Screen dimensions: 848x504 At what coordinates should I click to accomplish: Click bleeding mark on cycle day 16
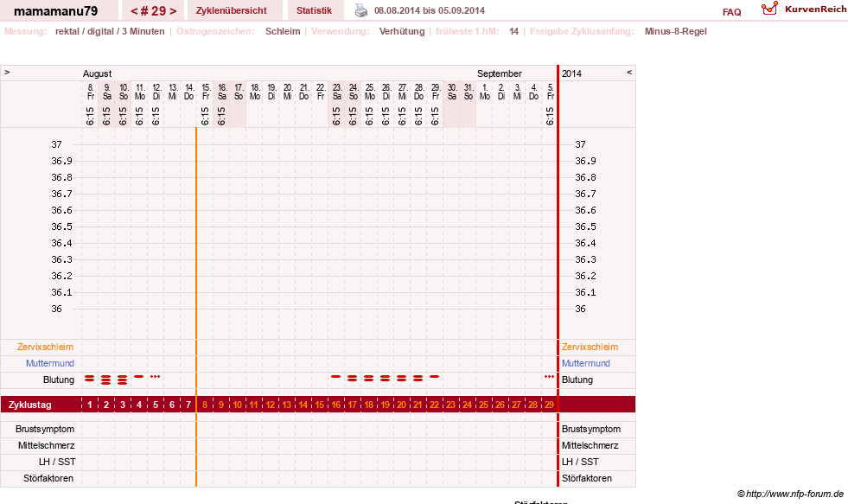[336, 376]
